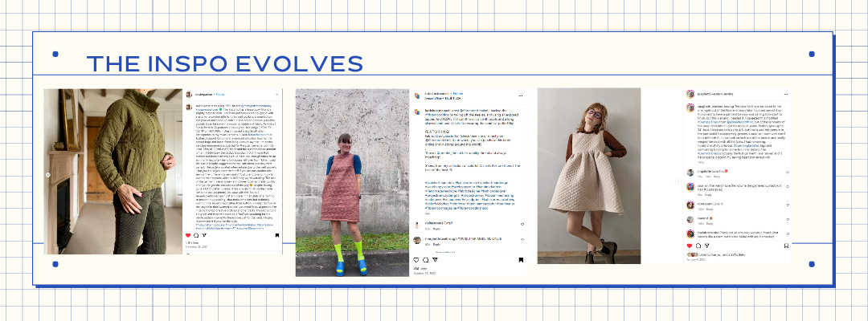Open more options on cream dress post

tap(786, 94)
